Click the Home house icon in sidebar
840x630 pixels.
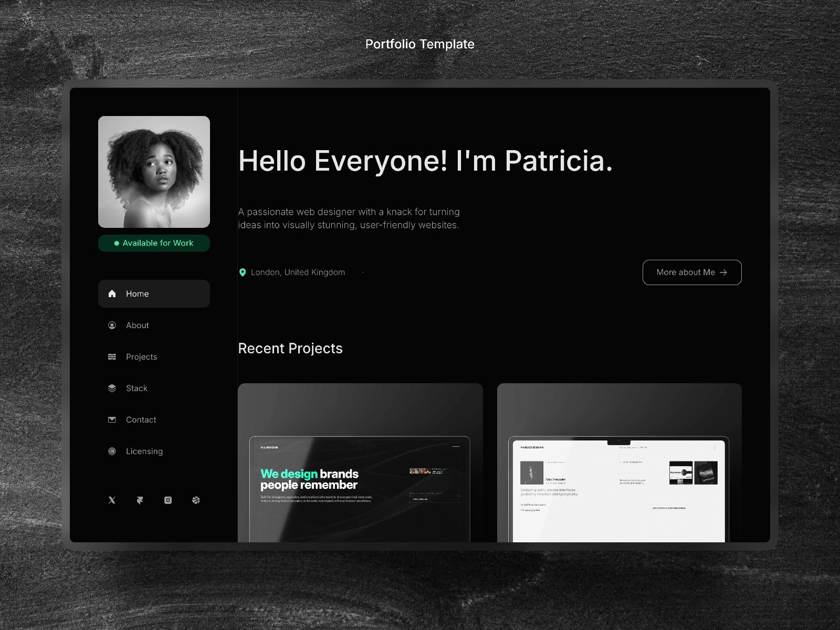point(112,293)
